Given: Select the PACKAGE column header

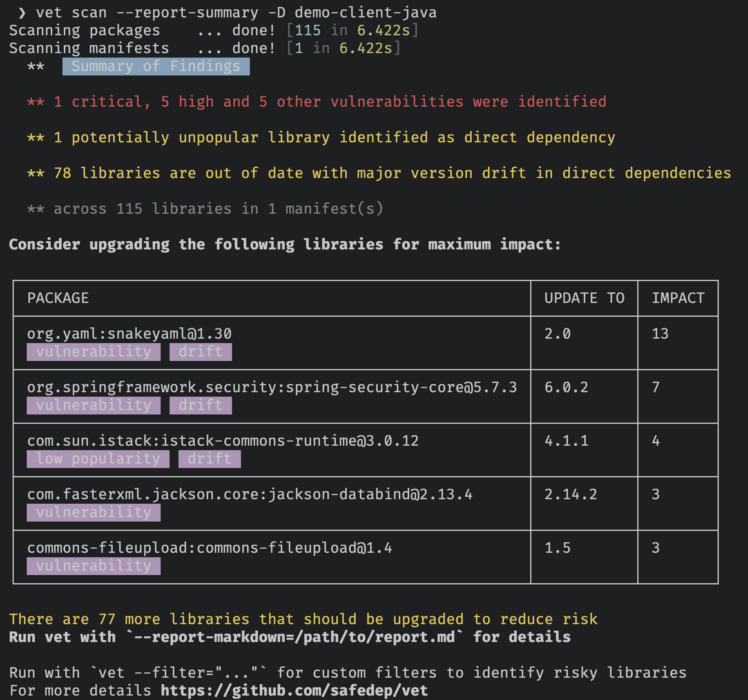Looking at the screenshot, I should click(x=58, y=298).
